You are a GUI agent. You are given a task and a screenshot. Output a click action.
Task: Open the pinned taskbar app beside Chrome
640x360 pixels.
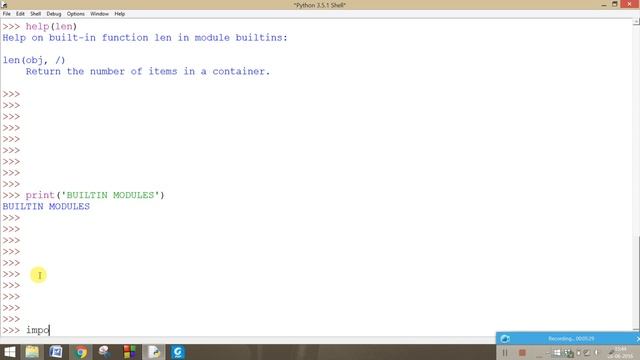click(104, 352)
